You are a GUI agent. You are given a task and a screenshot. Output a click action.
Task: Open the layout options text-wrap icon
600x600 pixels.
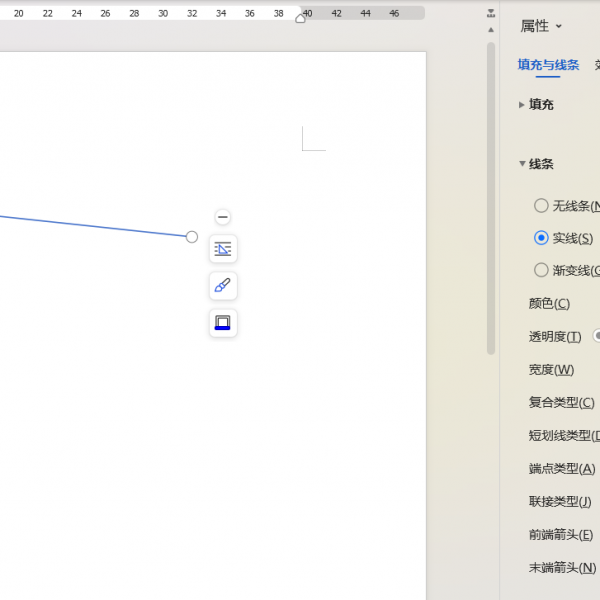[223, 249]
